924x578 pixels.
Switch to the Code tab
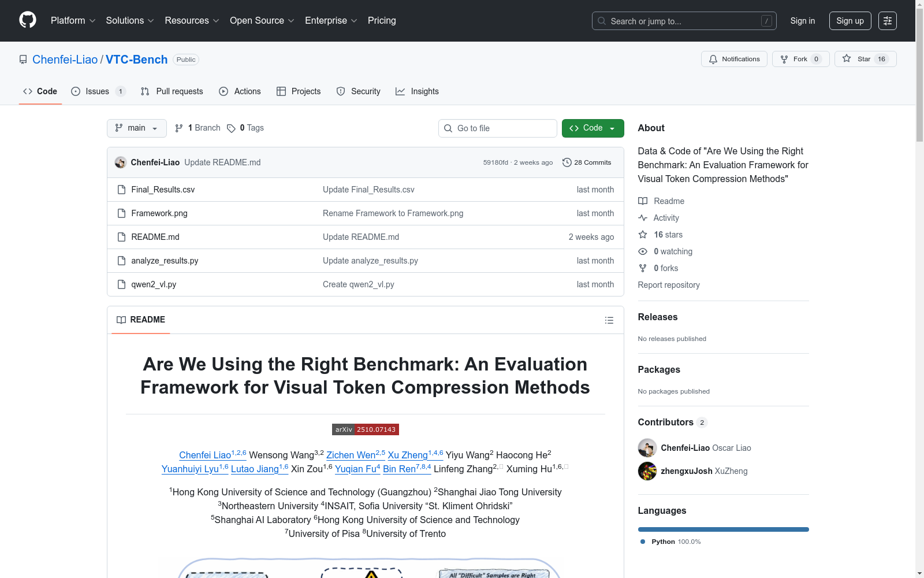click(x=40, y=91)
